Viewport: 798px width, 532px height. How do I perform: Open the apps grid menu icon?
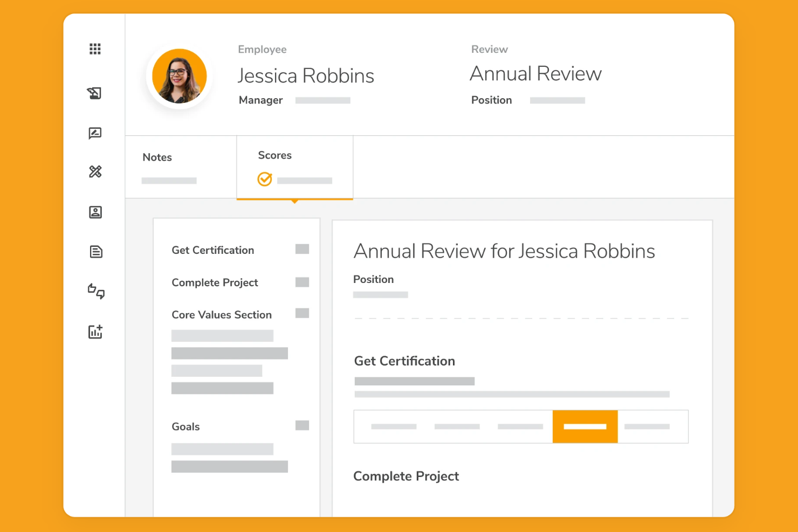[x=95, y=49]
